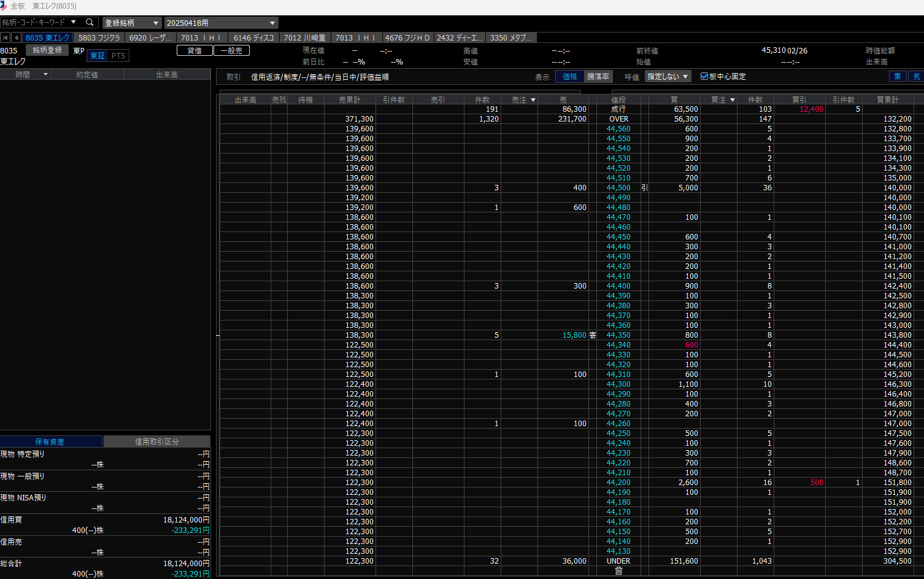Switch display mode to 騰落率

pyautogui.click(x=598, y=77)
